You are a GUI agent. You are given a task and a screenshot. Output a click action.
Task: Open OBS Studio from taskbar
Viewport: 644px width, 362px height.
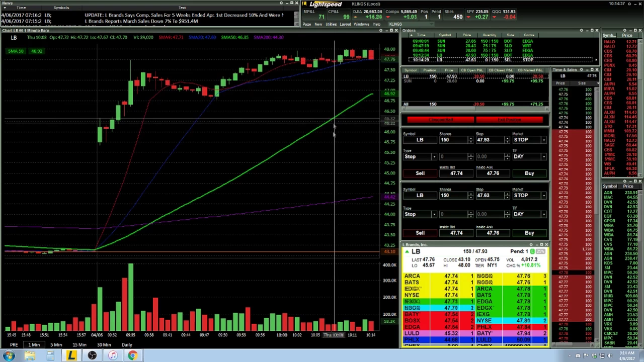point(92,355)
